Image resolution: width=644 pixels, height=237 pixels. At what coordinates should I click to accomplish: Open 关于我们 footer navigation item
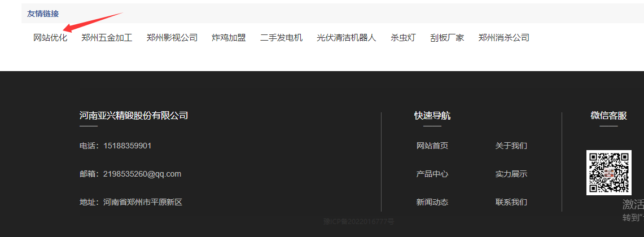pyautogui.click(x=511, y=146)
